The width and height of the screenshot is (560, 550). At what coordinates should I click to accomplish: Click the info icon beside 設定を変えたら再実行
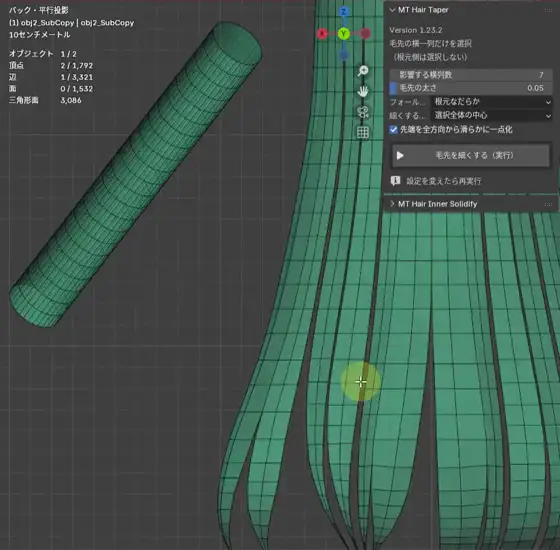(x=395, y=181)
